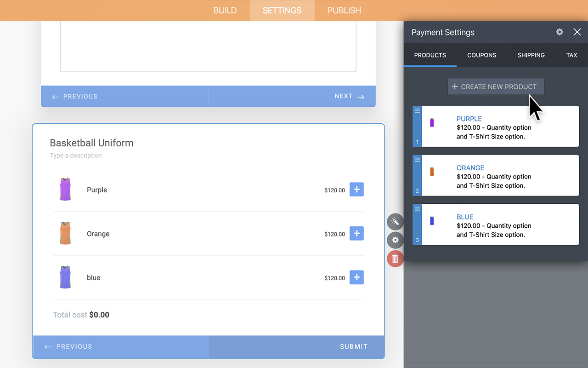Viewport: 588px width, 368px height.
Task: Open the PUBLISH section
Action: [x=344, y=10]
